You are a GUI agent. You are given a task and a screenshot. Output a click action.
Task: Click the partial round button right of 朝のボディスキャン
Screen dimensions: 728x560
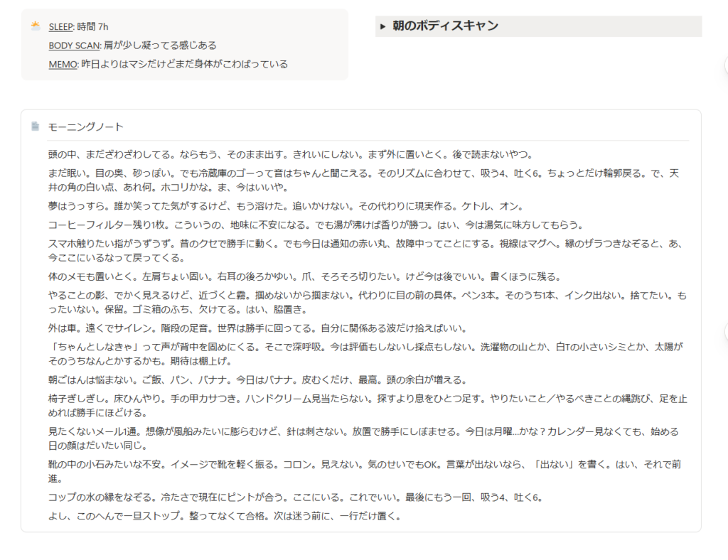(x=725, y=65)
